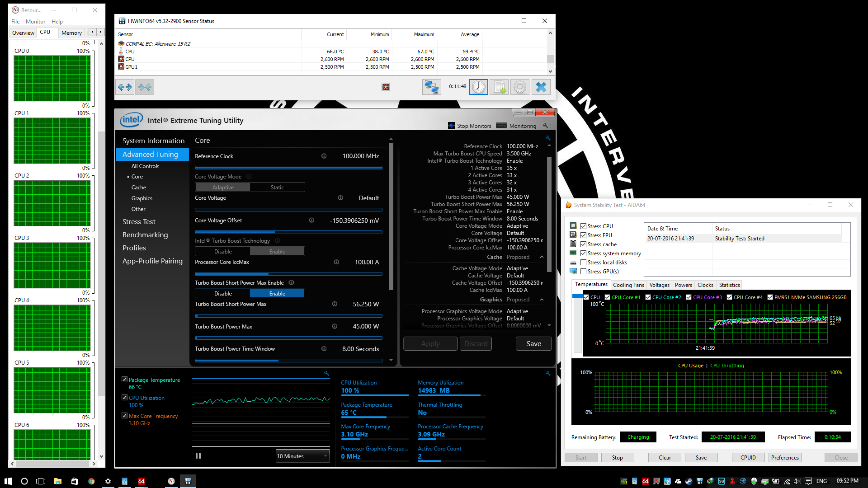Click Cortana search circle on taskbar

24,481
